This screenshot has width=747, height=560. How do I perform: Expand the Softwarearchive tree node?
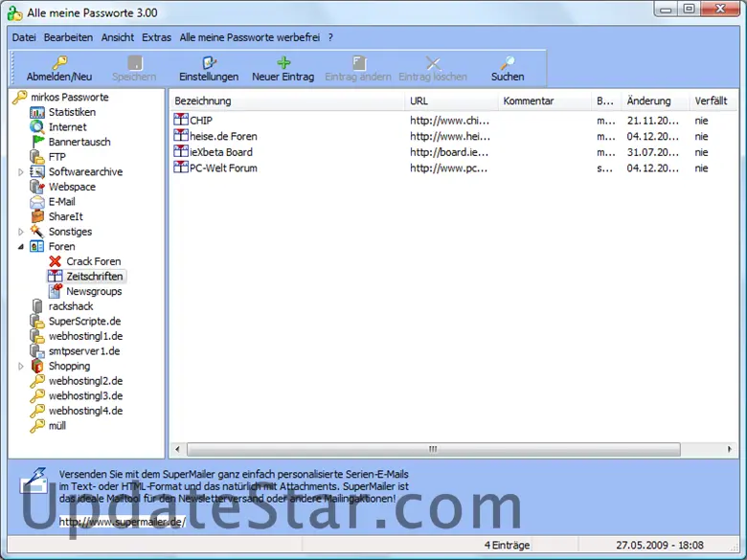coord(21,172)
